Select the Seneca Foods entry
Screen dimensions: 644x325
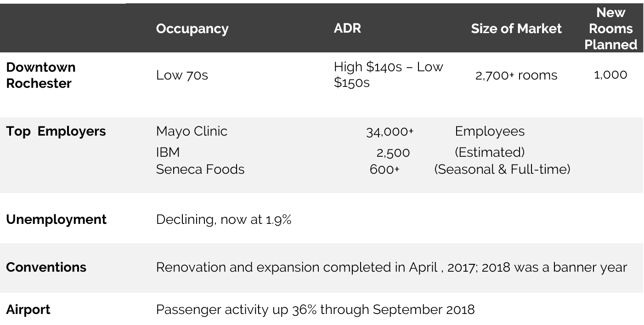point(200,170)
